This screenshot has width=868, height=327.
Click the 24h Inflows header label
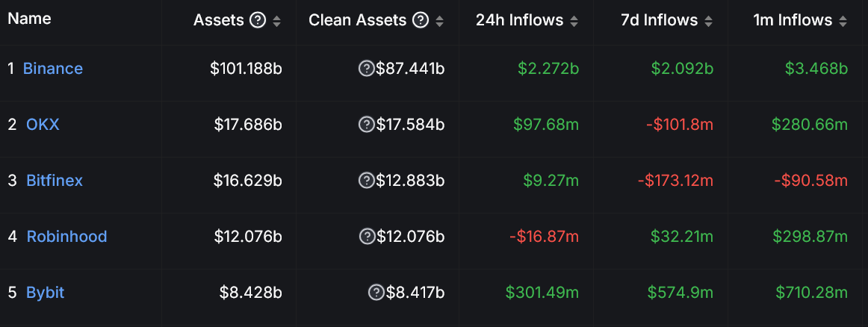tap(519, 21)
